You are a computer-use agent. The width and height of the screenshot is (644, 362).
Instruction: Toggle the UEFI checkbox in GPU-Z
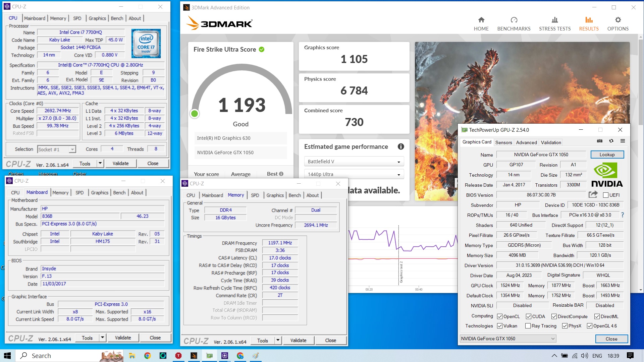coord(606,195)
